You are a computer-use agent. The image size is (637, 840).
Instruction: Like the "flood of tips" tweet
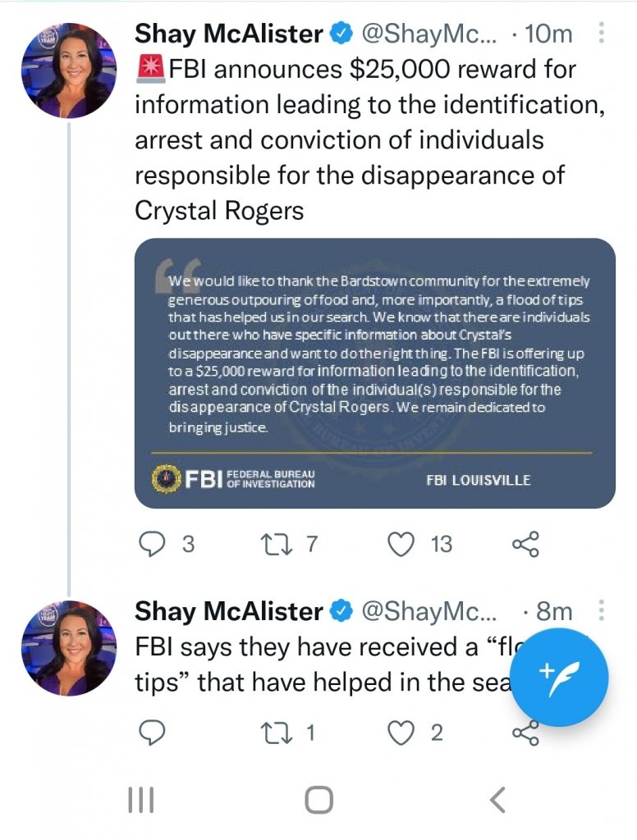401,732
